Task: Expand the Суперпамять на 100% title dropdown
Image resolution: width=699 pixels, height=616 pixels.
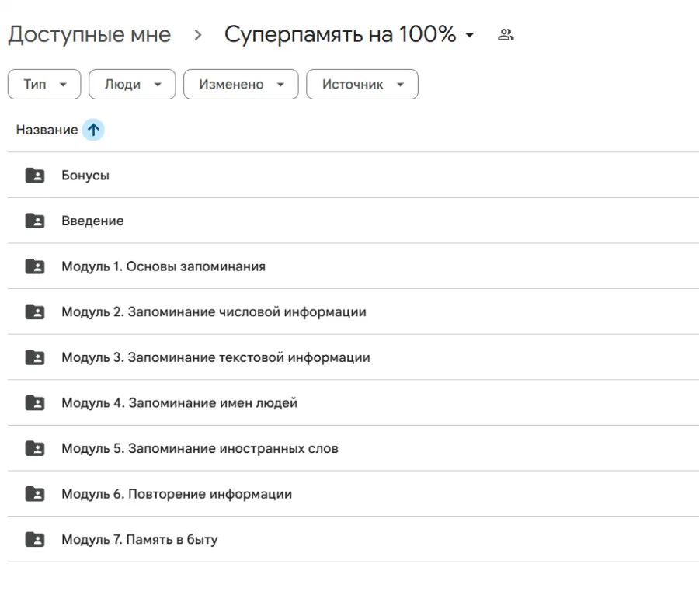Action: (469, 35)
